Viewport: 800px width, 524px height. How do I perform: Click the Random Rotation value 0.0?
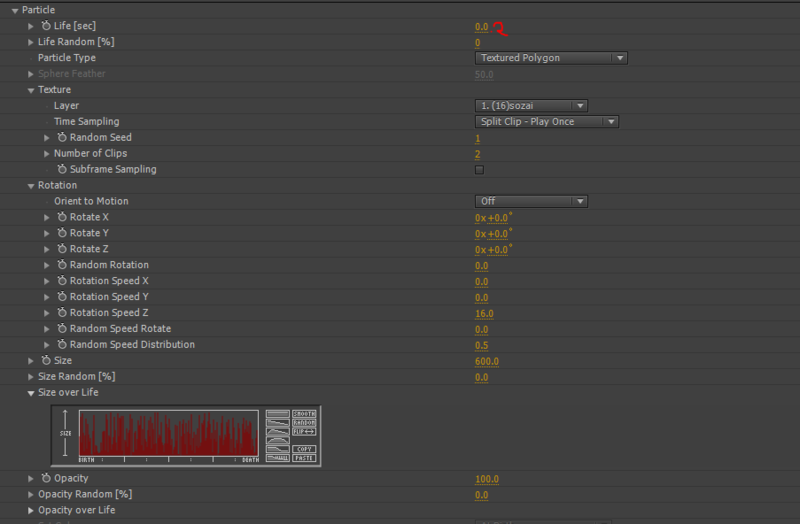coord(481,266)
